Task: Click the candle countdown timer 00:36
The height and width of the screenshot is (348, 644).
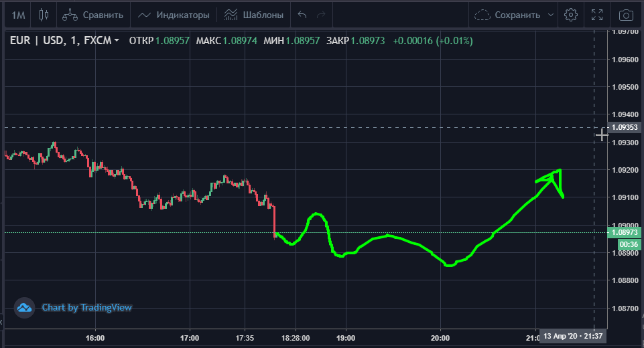Action: click(629, 244)
